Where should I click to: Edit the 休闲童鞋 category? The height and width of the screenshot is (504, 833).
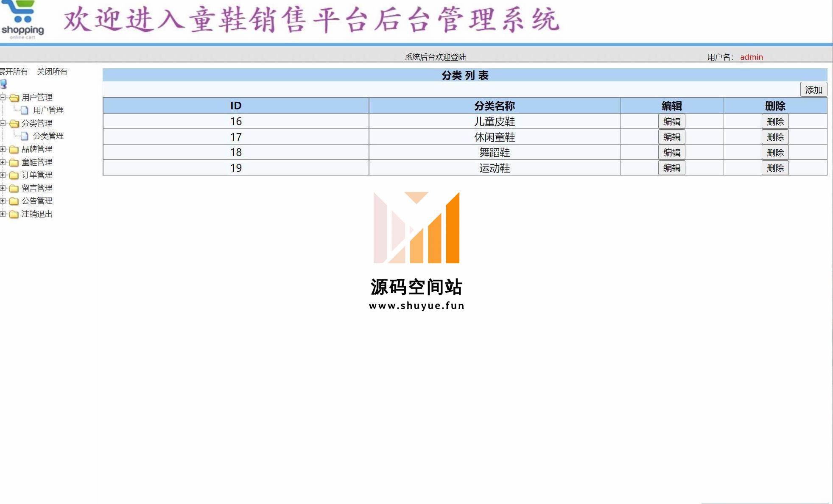pyautogui.click(x=671, y=137)
